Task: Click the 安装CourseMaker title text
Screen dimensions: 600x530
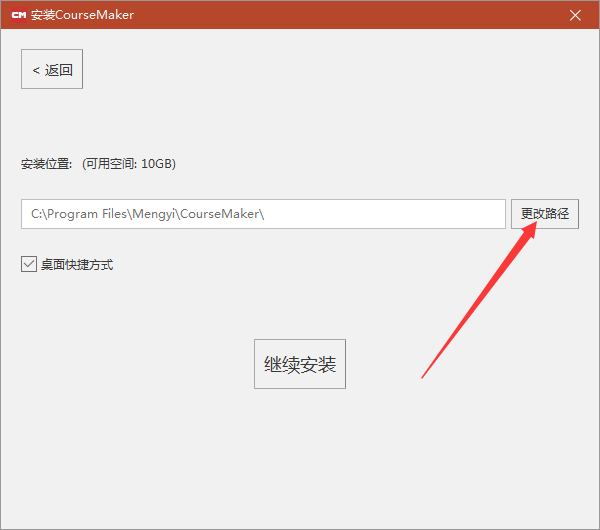Action: [82, 15]
